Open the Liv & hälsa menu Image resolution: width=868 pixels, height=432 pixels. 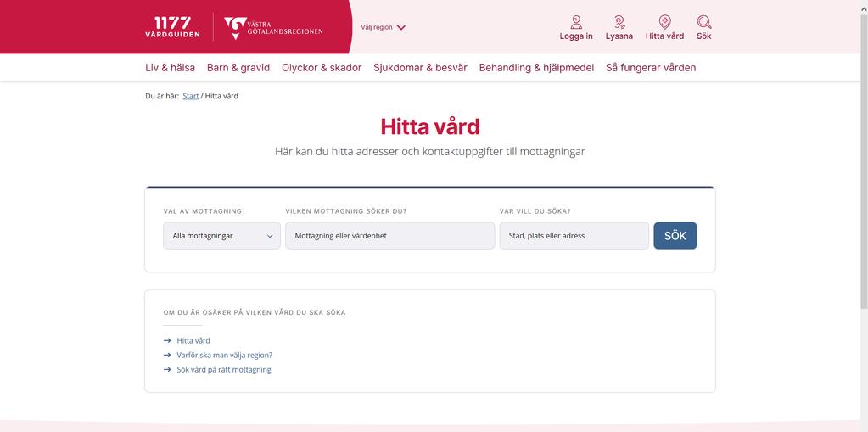pos(170,68)
